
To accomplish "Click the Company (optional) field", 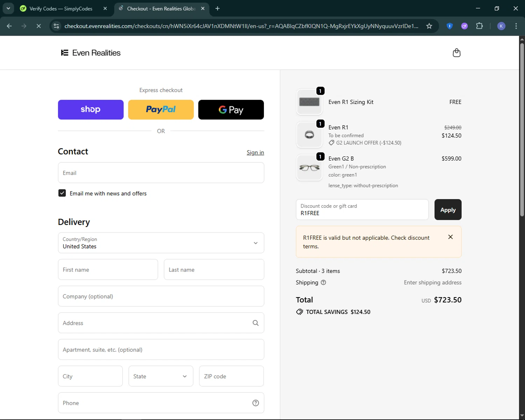I will (161, 296).
